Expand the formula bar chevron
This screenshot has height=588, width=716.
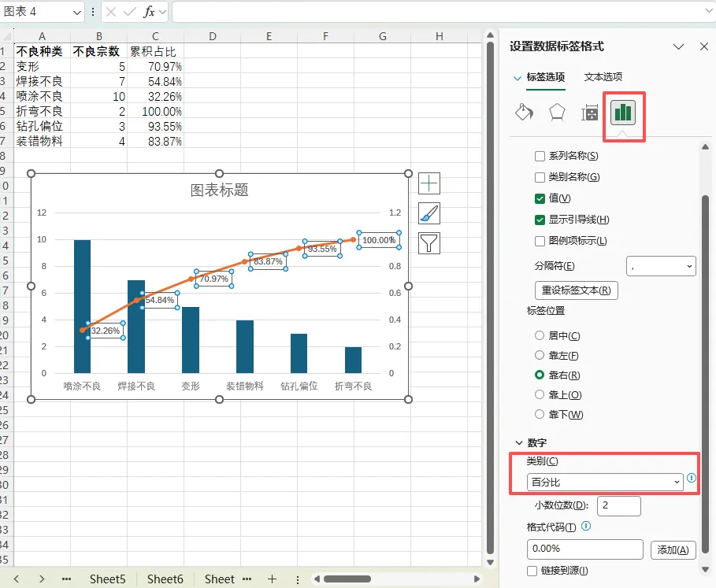[709, 11]
